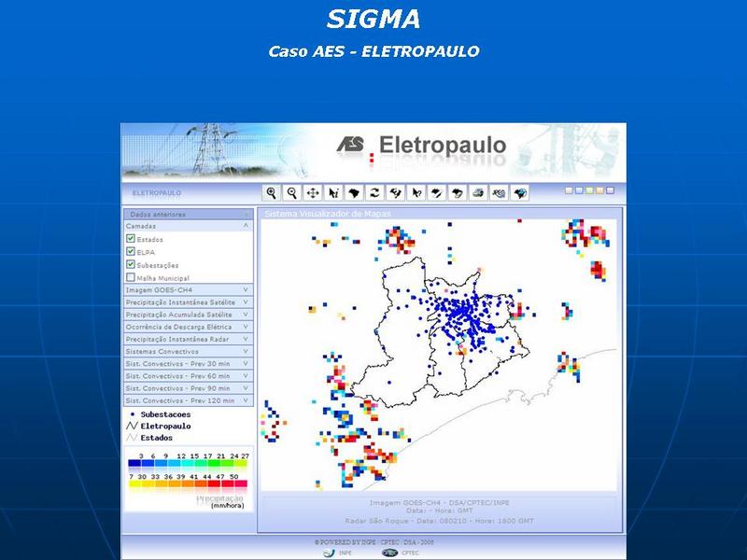Click the Brazil full-extent map icon

[354, 193]
